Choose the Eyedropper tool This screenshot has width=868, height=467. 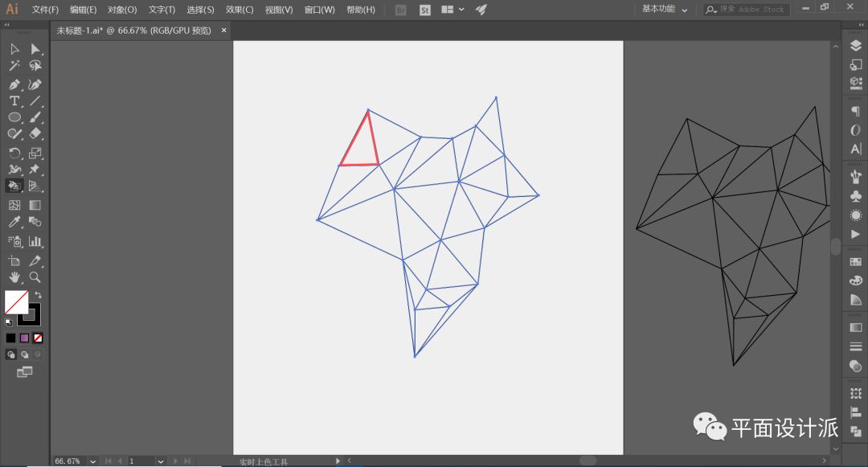tap(14, 223)
